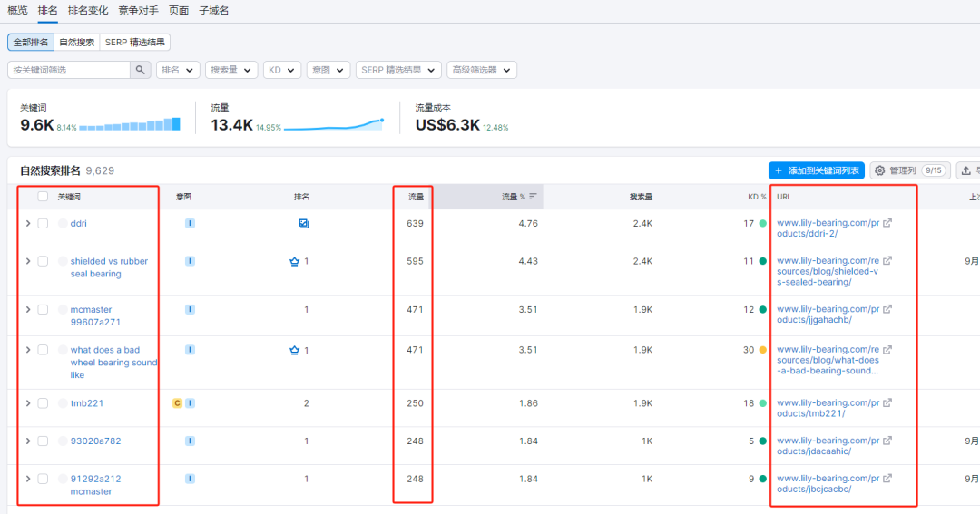Open the SERP 精选结果 filter dropdown
Viewport: 980px width, 514px height.
[398, 70]
